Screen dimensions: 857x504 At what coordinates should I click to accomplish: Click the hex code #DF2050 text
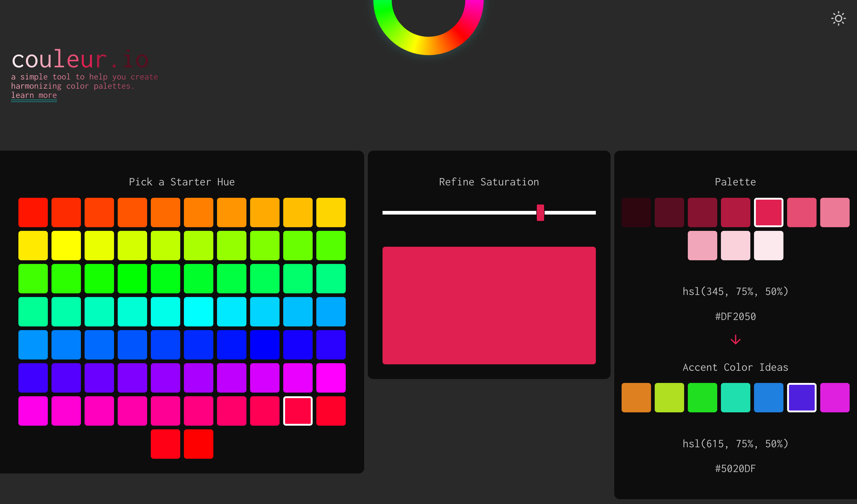[735, 316]
